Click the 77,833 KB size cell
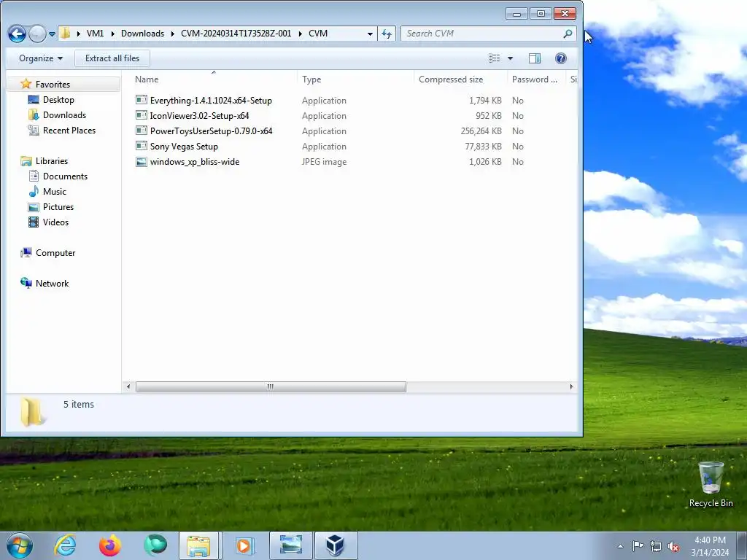This screenshot has height=560, width=747. [x=483, y=146]
